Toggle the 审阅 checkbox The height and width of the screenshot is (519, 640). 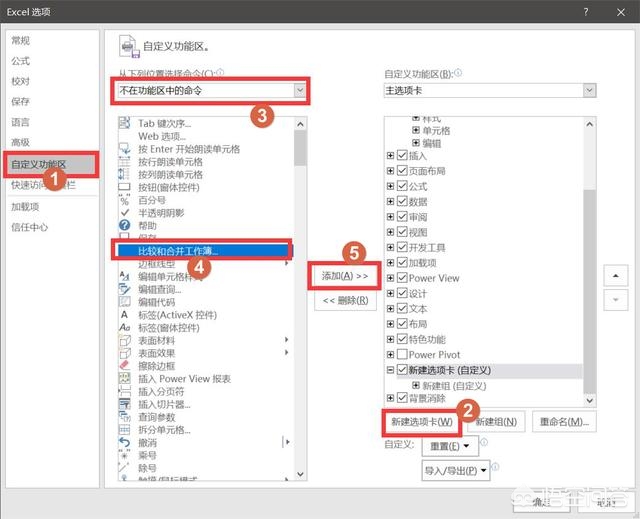(x=402, y=217)
